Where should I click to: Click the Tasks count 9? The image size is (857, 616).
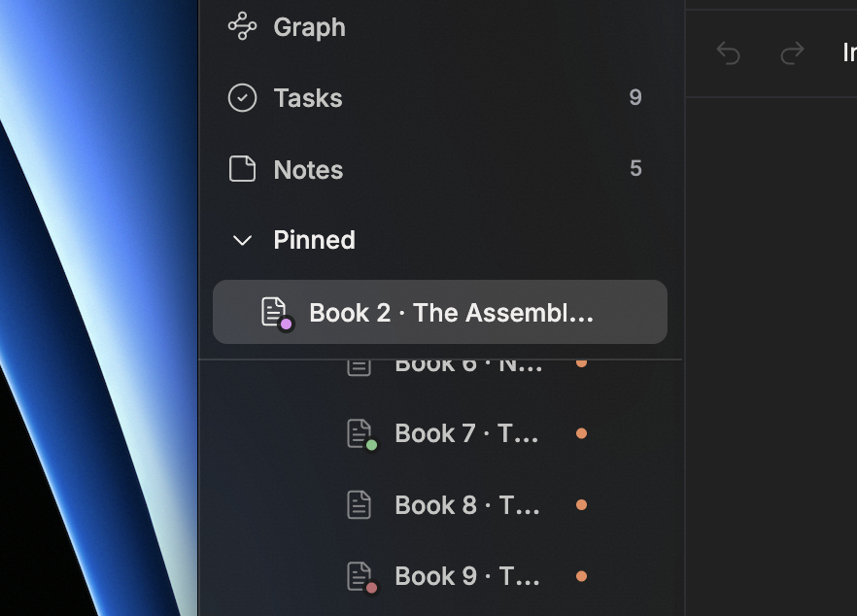tap(635, 97)
